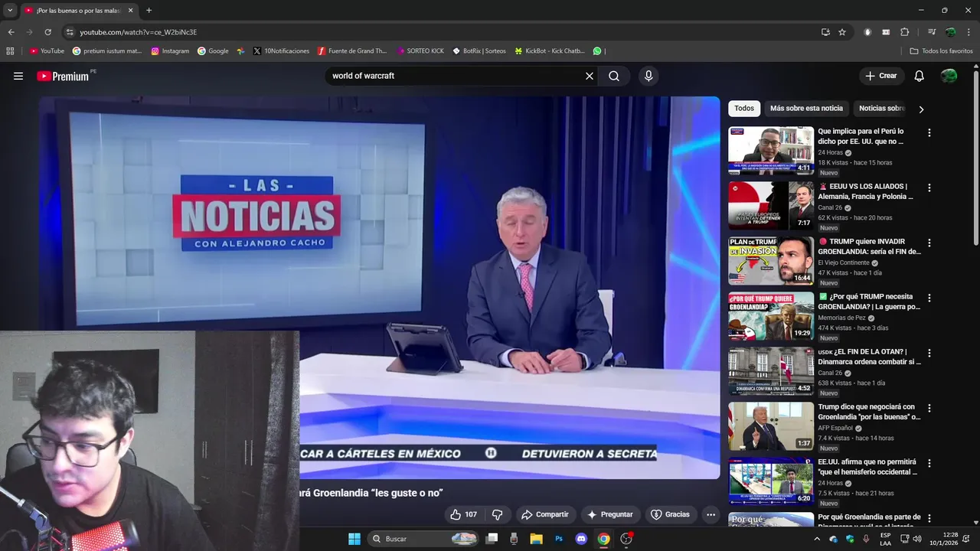Screen dimensions: 980x551
Task: Switch to the YouTube video browser tab
Action: [79, 11]
